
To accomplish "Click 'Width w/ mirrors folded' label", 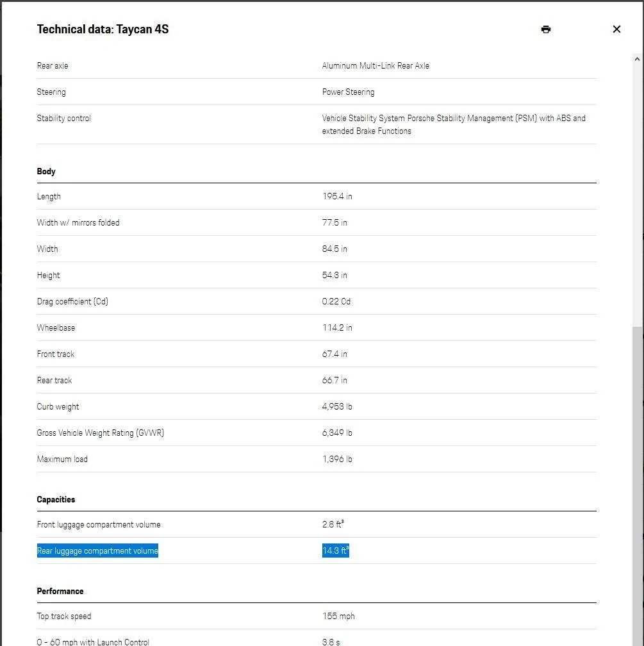I will click(x=78, y=223).
